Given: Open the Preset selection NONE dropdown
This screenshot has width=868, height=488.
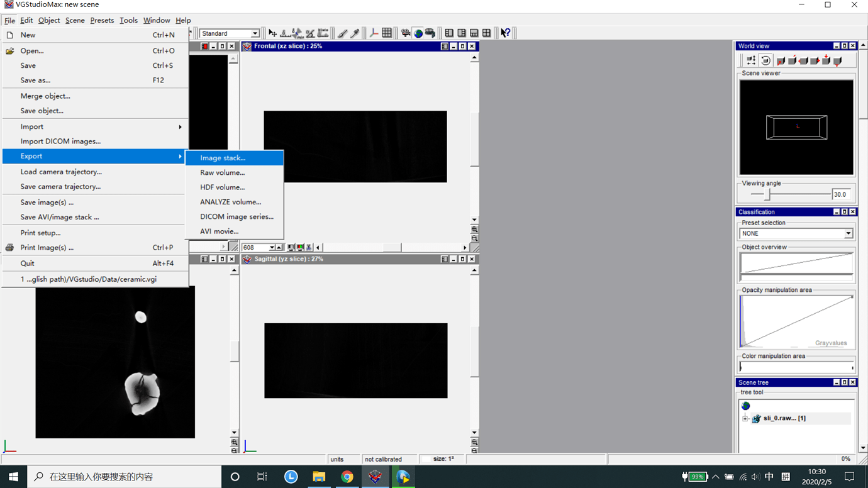Looking at the screenshot, I should tap(848, 233).
